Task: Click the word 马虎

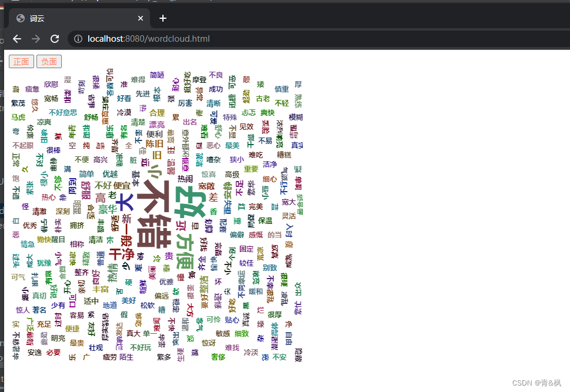Action: point(18,117)
